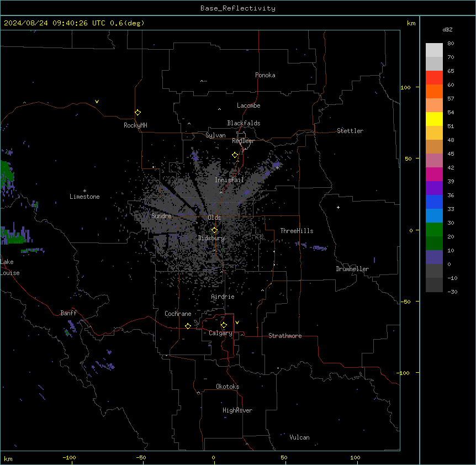Click the asterisk marker above Limestone

[84, 191]
